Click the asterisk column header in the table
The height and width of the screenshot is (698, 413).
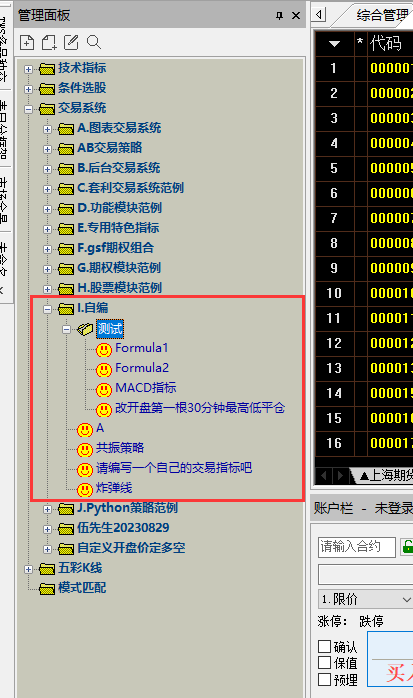coord(360,43)
